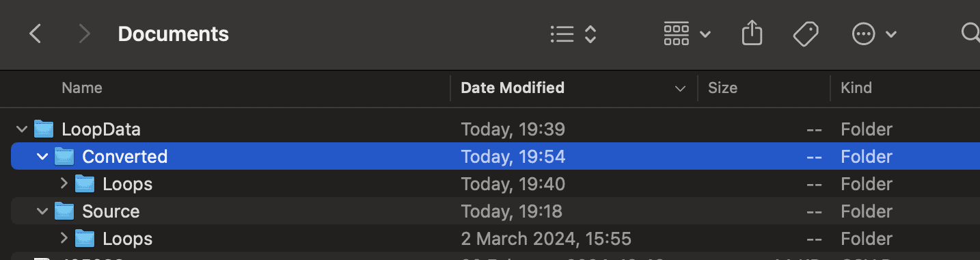The image size is (980, 260).
Task: Open the grouping options icon
Action: pyautogui.click(x=687, y=34)
